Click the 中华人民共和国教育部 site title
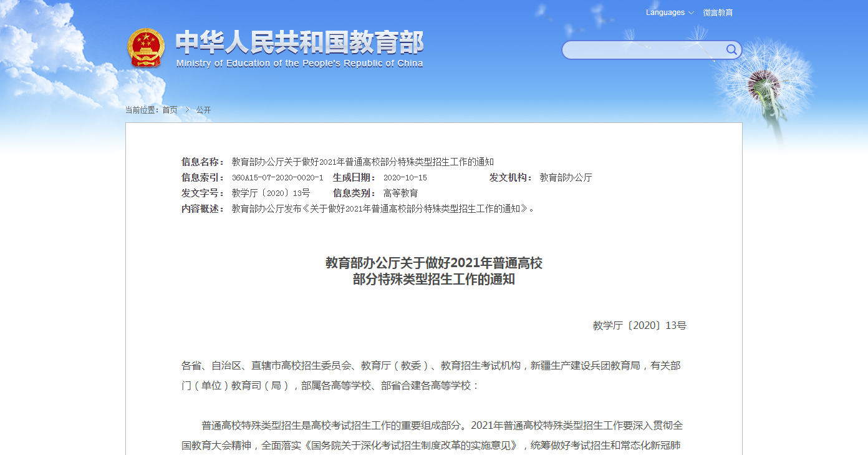 (299, 42)
